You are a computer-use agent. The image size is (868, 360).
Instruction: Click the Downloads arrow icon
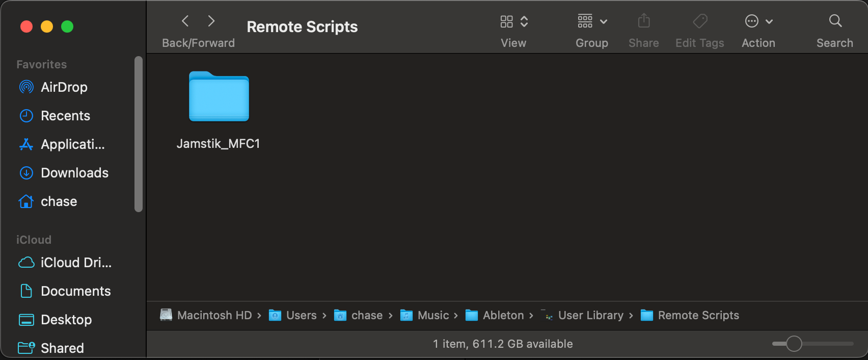[26, 173]
